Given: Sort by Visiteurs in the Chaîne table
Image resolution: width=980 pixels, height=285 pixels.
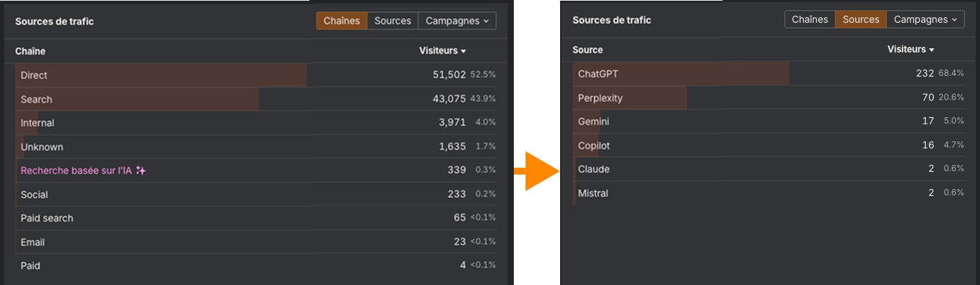Looking at the screenshot, I should point(443,50).
